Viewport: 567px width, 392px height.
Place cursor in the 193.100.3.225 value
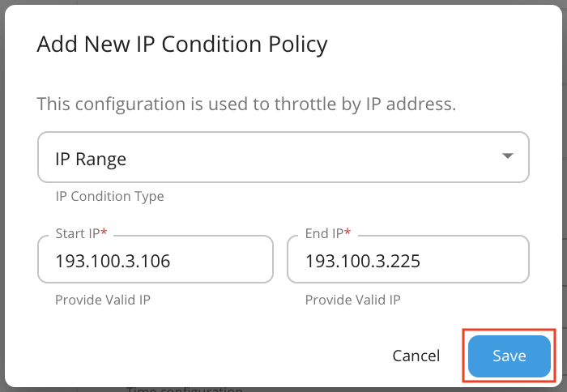click(x=363, y=261)
